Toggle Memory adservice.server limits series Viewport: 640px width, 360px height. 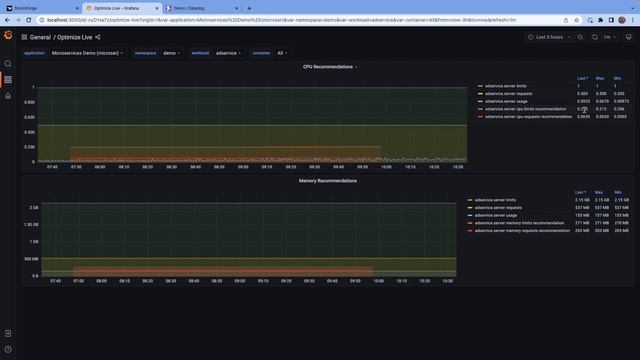pyautogui.click(x=495, y=200)
